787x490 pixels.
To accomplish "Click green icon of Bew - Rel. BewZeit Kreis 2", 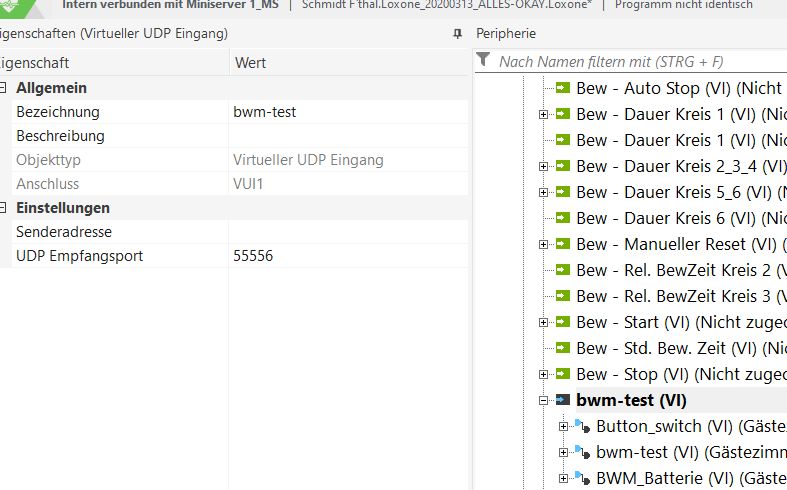I will (563, 270).
